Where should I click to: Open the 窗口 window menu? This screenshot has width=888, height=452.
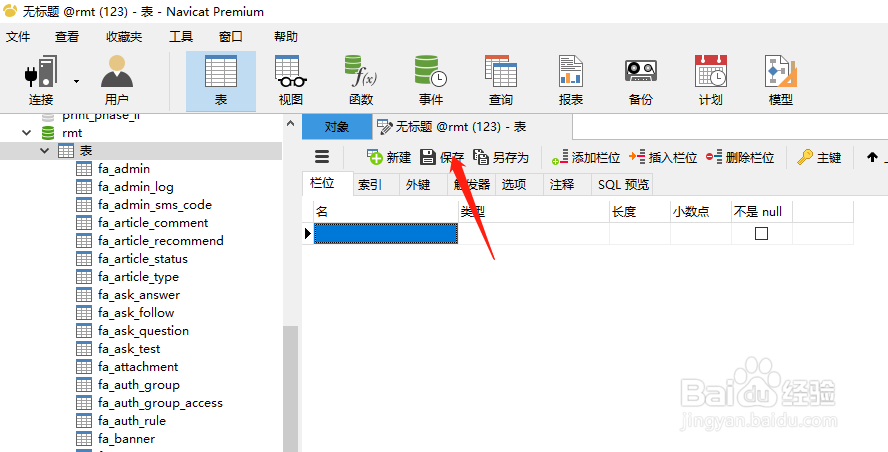(230, 37)
